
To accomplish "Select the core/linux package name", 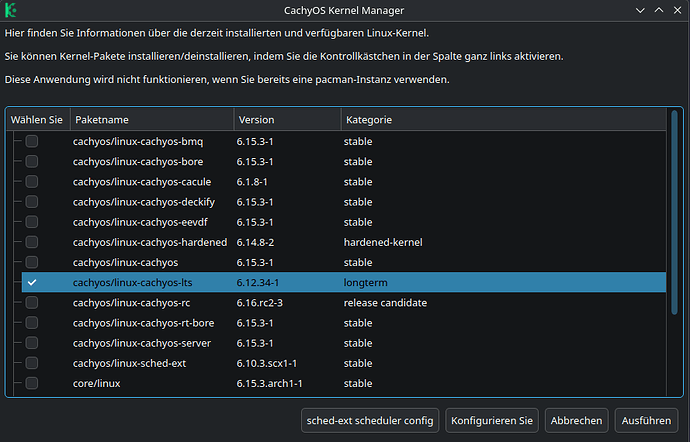I will click(x=96, y=383).
